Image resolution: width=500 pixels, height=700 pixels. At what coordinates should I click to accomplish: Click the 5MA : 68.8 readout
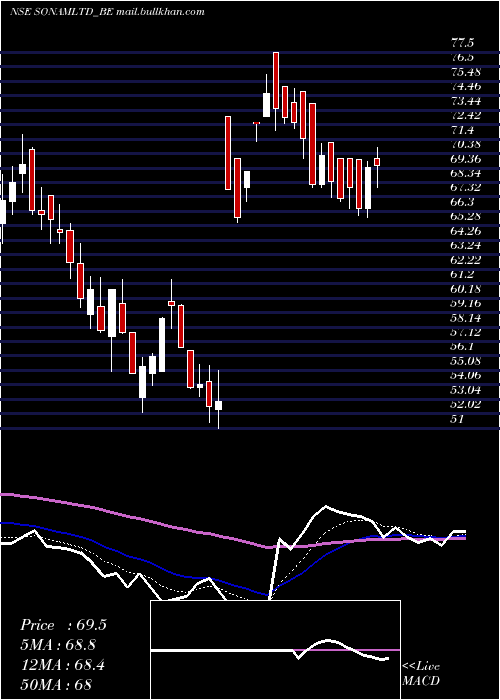(58, 645)
